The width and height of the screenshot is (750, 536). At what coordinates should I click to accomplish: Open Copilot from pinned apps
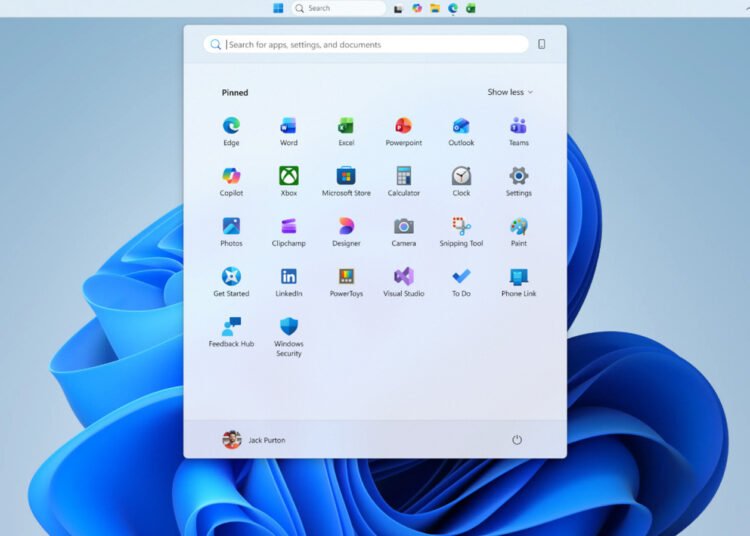[231, 181]
